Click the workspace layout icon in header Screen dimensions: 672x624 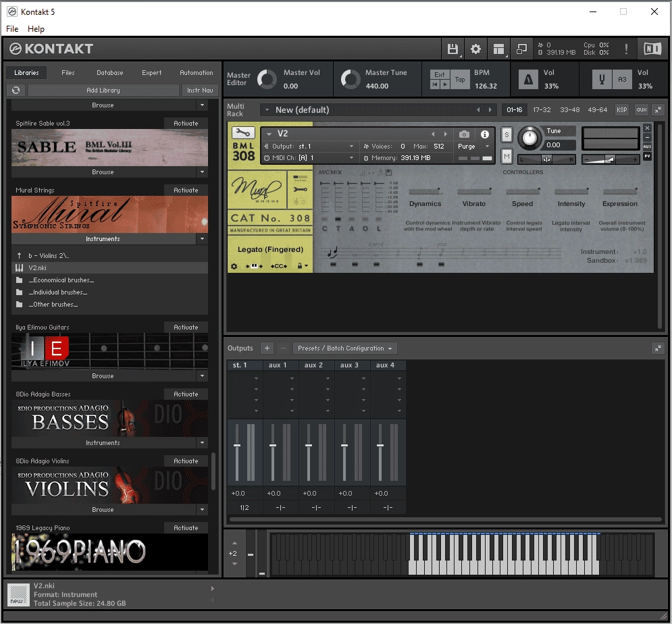tap(498, 49)
